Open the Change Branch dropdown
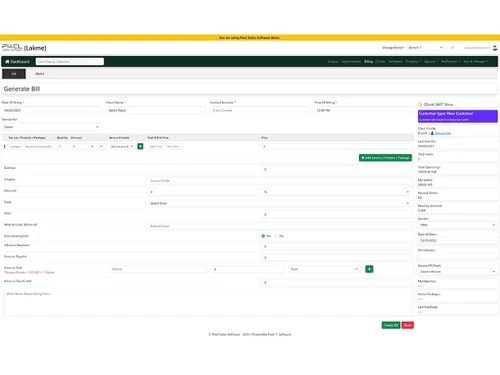This screenshot has height=375, width=500. point(426,48)
